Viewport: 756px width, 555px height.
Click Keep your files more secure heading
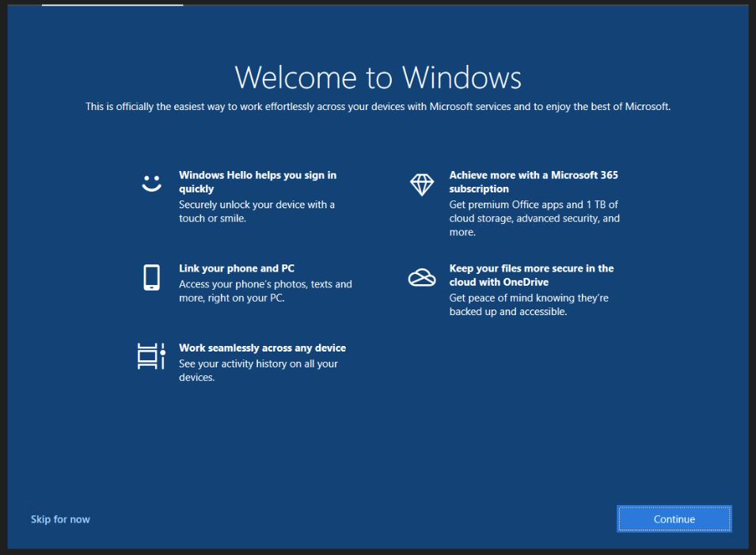[x=531, y=275]
